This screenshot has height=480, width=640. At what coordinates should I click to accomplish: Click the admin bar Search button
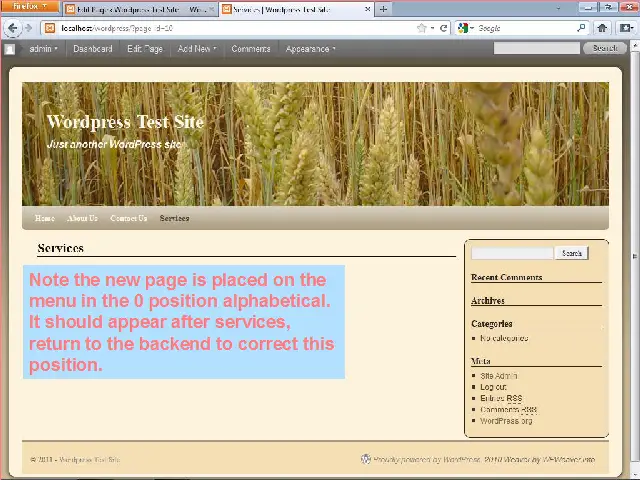604,49
